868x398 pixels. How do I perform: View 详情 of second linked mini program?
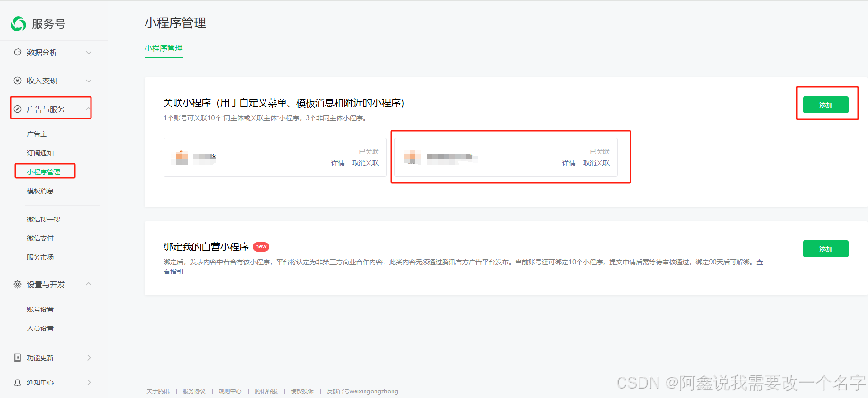click(x=569, y=163)
